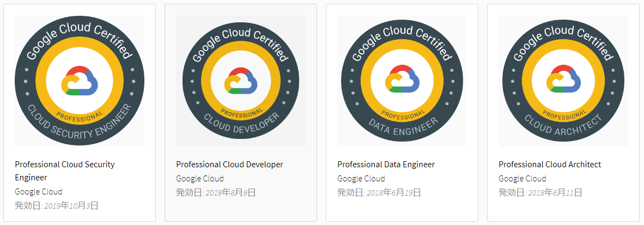Click the Professional Data Engineer title

[x=386, y=165]
